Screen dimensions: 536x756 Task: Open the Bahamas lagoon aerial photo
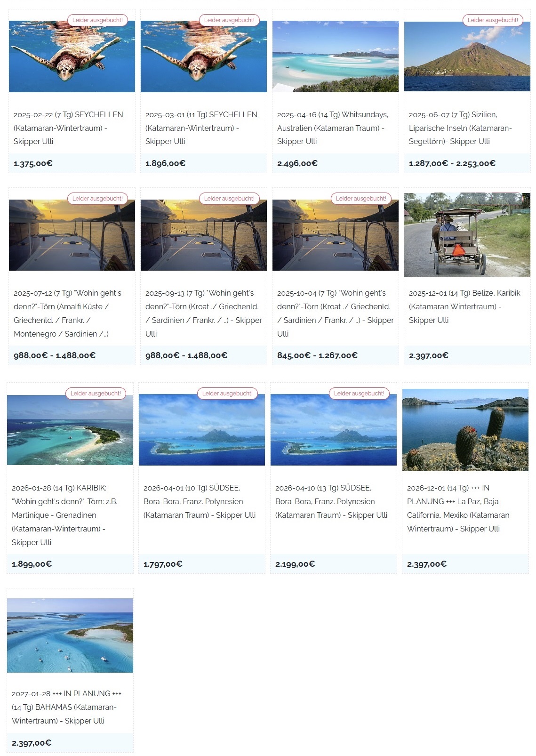tap(70, 635)
